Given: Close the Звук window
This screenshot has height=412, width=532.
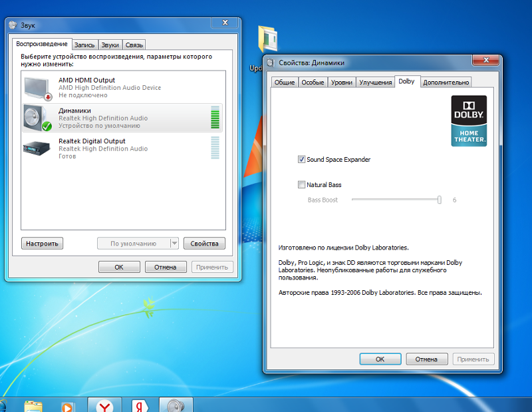Looking at the screenshot, I should tap(225, 23).
